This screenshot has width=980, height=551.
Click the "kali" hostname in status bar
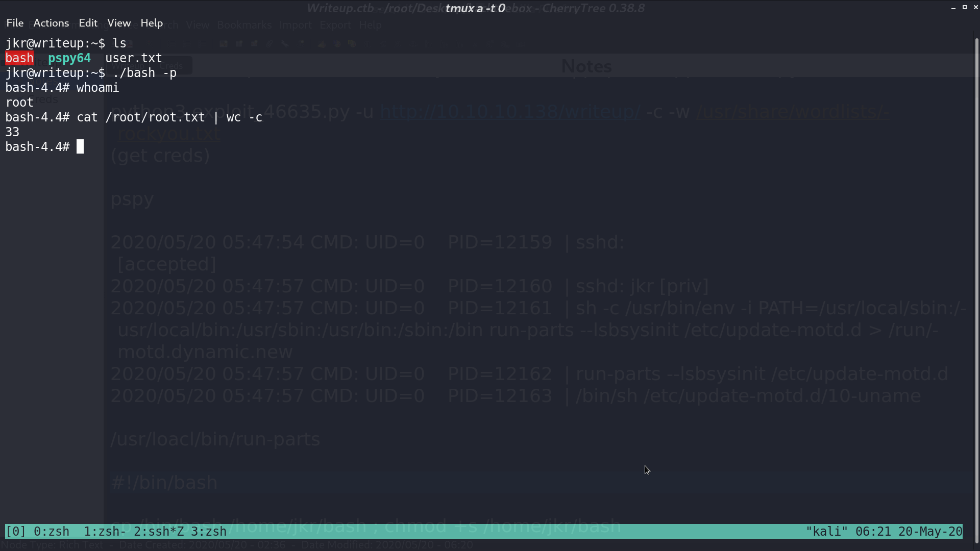[x=826, y=532]
